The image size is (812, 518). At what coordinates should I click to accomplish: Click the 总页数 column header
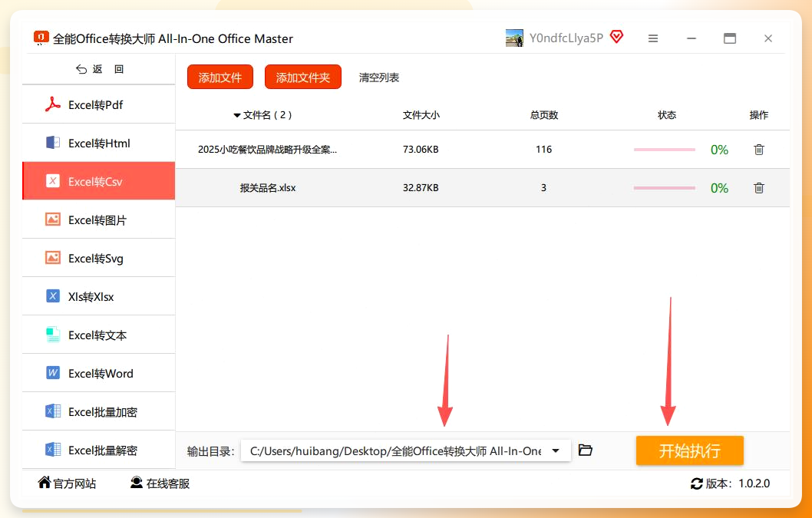pyautogui.click(x=544, y=115)
